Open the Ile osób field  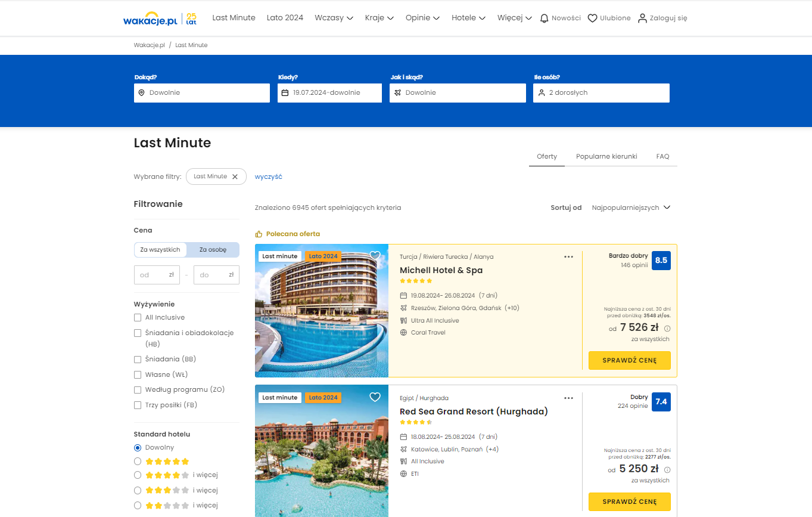coord(601,93)
